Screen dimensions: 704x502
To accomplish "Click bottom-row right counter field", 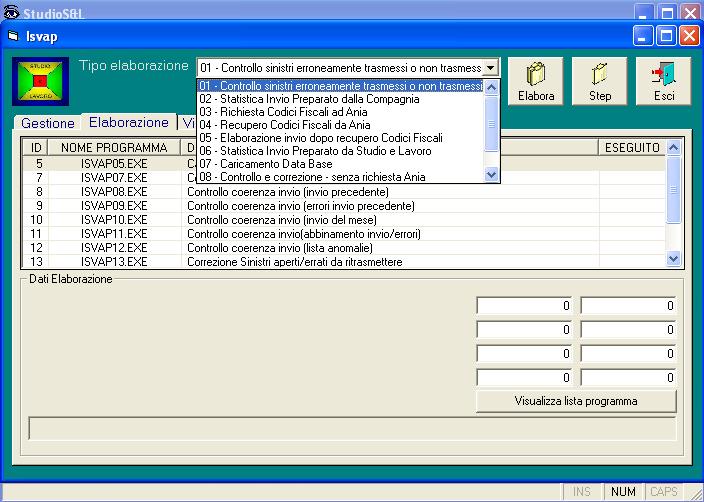I will pyautogui.click(x=628, y=378).
